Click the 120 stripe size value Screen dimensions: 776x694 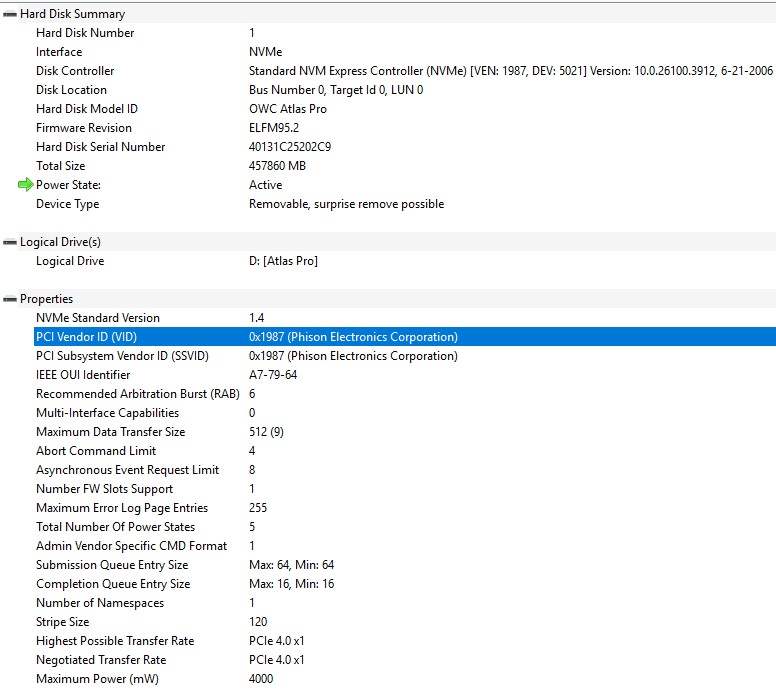pos(258,622)
